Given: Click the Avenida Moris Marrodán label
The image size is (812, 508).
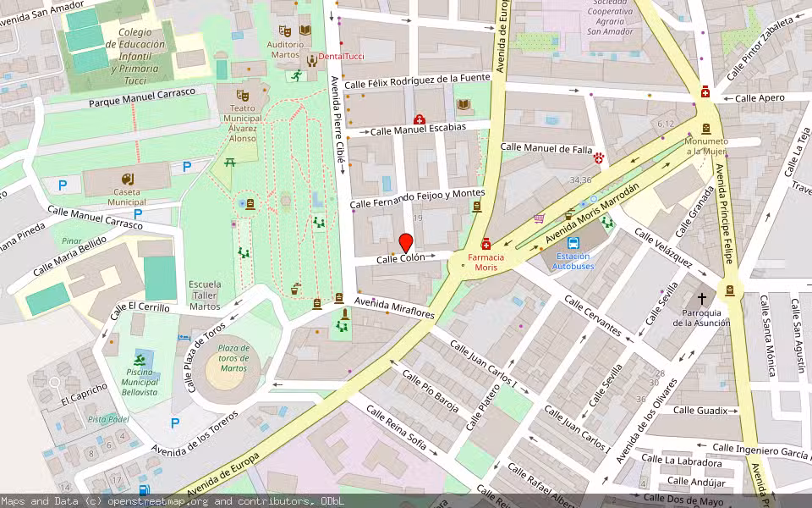Looking at the screenshot, I should tap(592, 213).
